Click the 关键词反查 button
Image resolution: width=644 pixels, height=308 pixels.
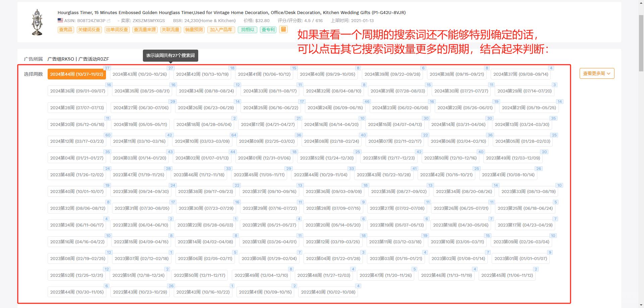[x=89, y=29]
